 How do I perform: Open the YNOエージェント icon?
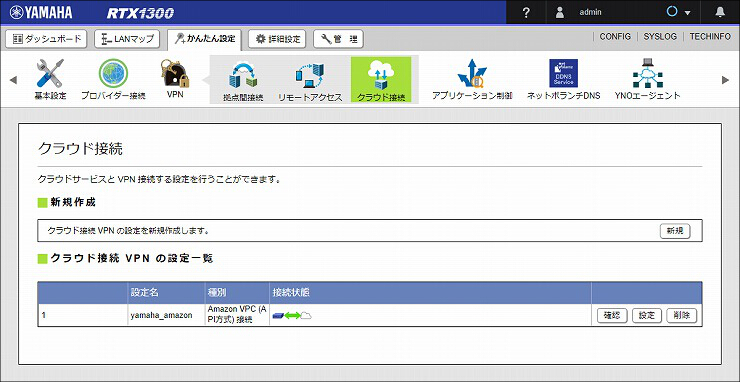(x=648, y=73)
